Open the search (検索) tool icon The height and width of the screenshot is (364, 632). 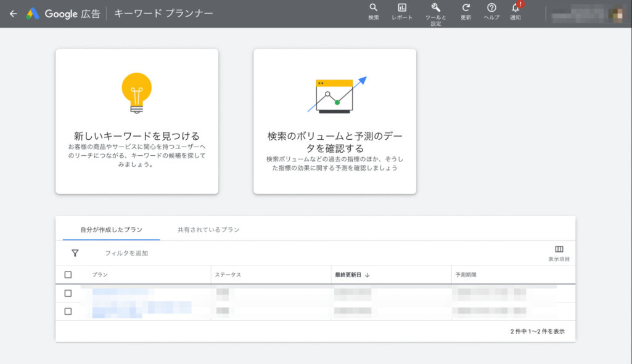tap(374, 9)
